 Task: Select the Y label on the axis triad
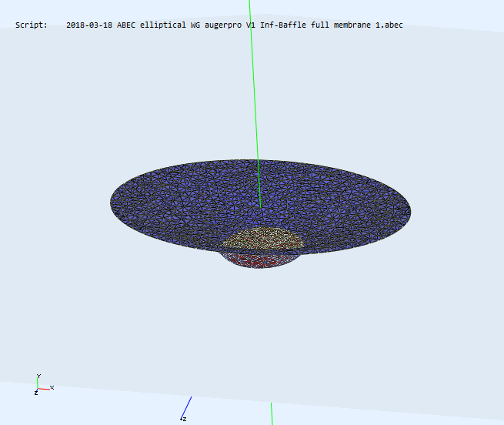coord(38,377)
